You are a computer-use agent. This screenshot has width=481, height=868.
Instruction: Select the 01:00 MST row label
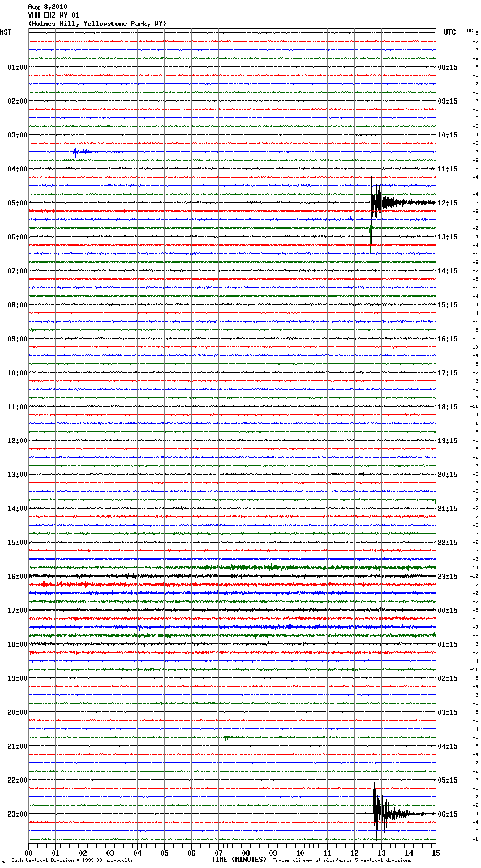click(x=18, y=67)
